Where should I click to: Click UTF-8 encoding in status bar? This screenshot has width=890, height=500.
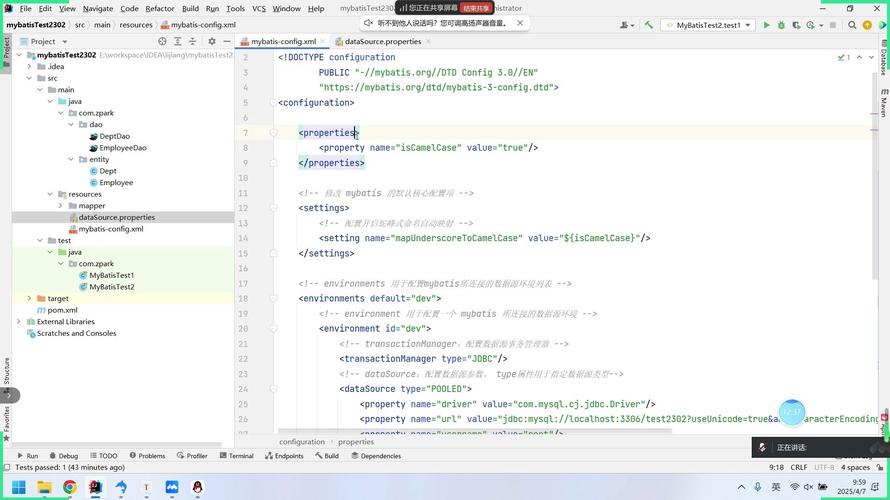pos(824,467)
